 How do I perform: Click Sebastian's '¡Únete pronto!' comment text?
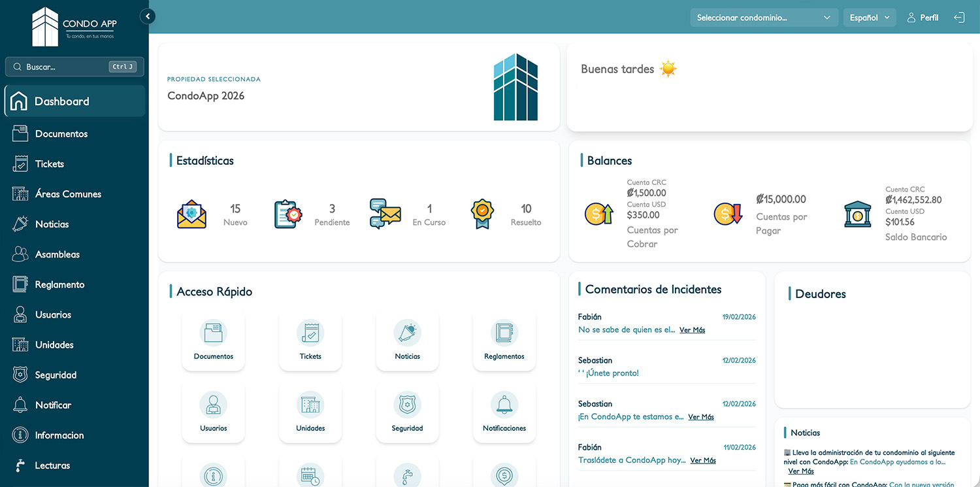pyautogui.click(x=608, y=373)
